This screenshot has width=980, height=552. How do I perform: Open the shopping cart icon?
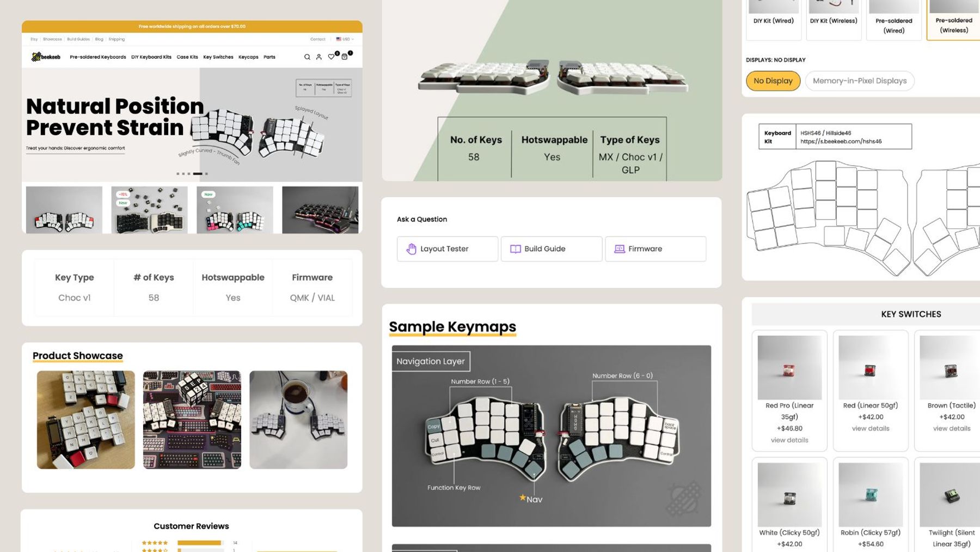[x=345, y=57]
